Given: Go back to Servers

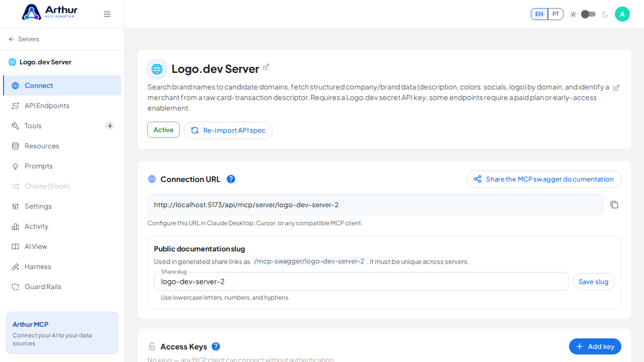Looking at the screenshot, I should coord(24,39).
